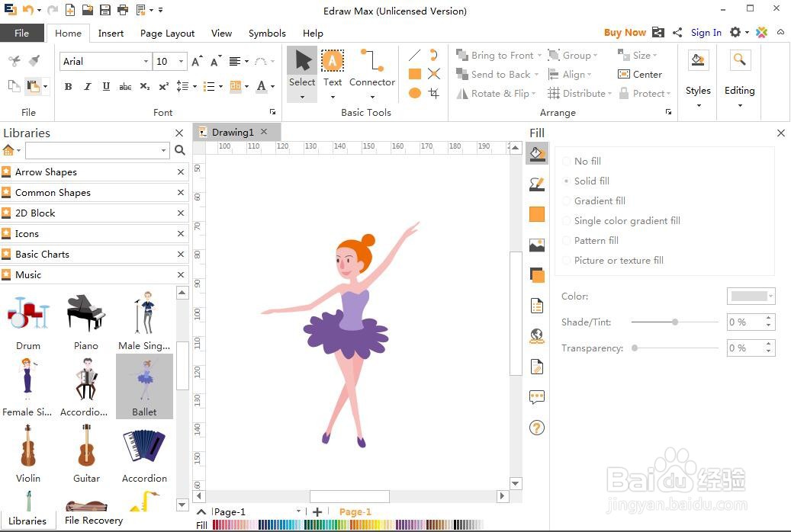This screenshot has width=791, height=532.
Task: Activate the Select pointer tool
Action: coord(301,74)
